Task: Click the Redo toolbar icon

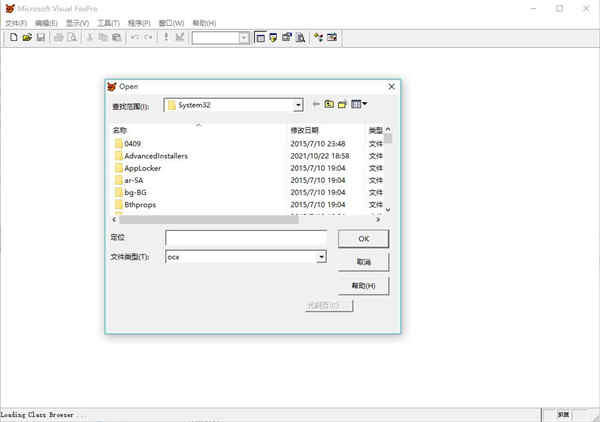Action: (148, 37)
